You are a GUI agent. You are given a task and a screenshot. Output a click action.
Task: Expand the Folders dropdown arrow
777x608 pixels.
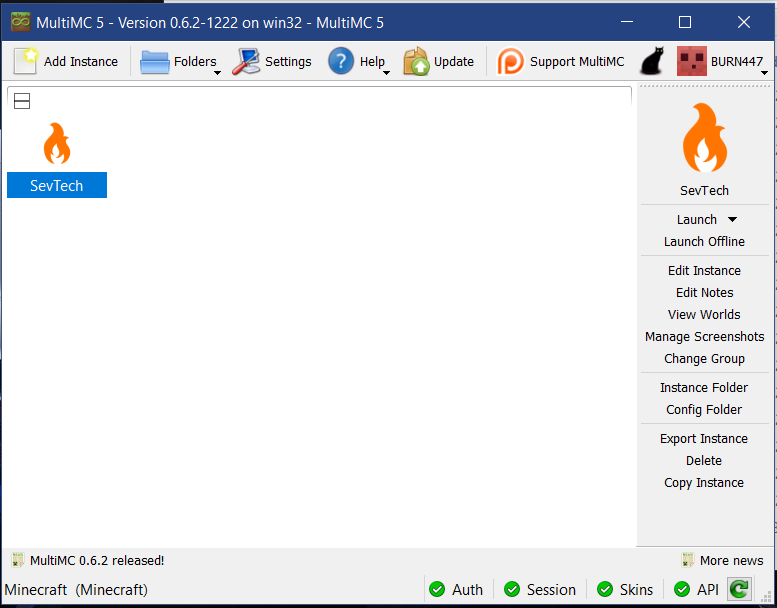tap(217, 73)
